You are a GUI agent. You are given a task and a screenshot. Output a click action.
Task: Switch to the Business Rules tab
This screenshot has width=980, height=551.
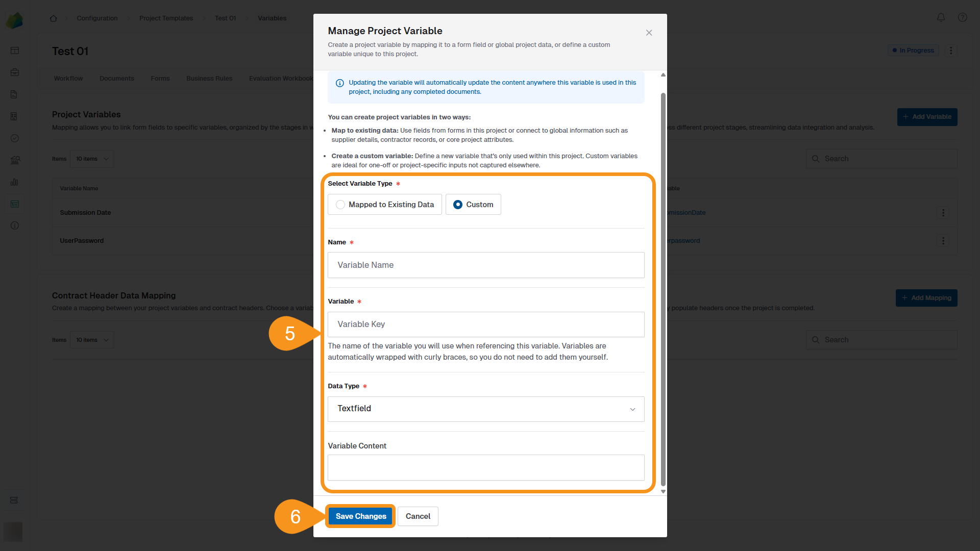pos(209,78)
